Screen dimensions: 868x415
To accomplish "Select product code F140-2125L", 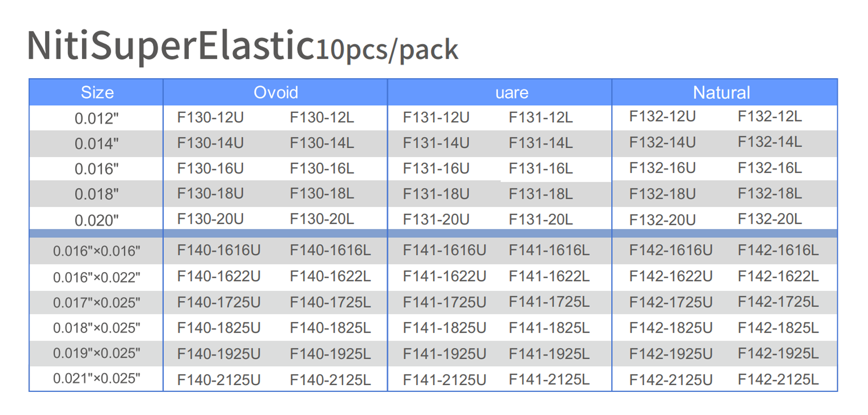I will 330,380.
